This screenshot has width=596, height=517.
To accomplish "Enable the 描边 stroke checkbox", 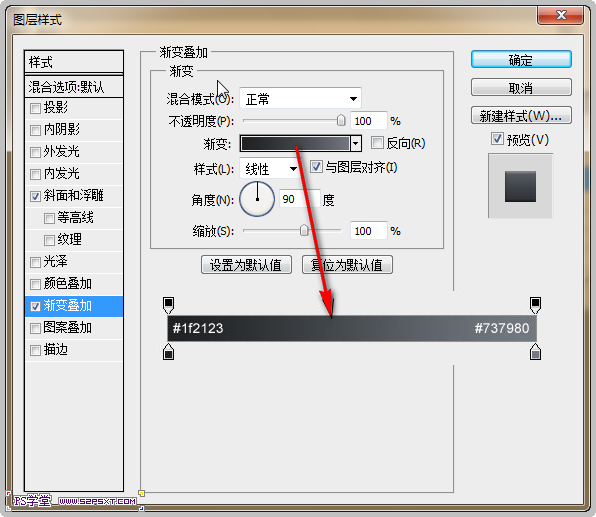I will pyautogui.click(x=35, y=350).
